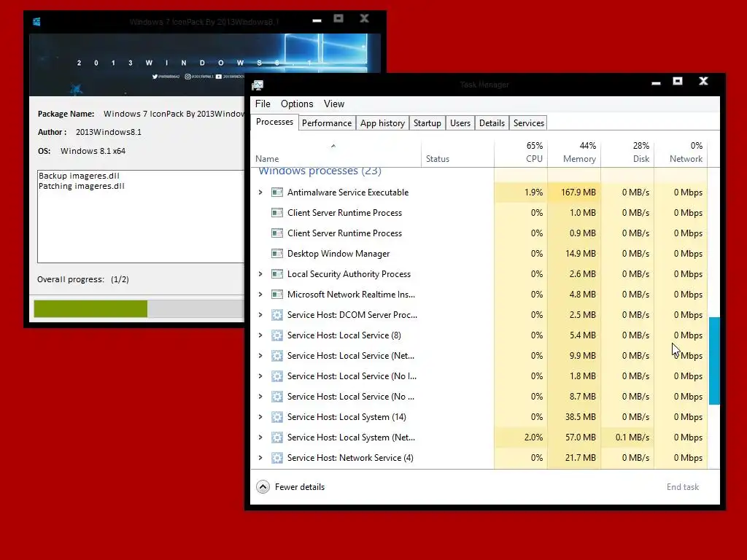Switch to the App history tab
Screen dimensions: 747x560
pos(382,123)
